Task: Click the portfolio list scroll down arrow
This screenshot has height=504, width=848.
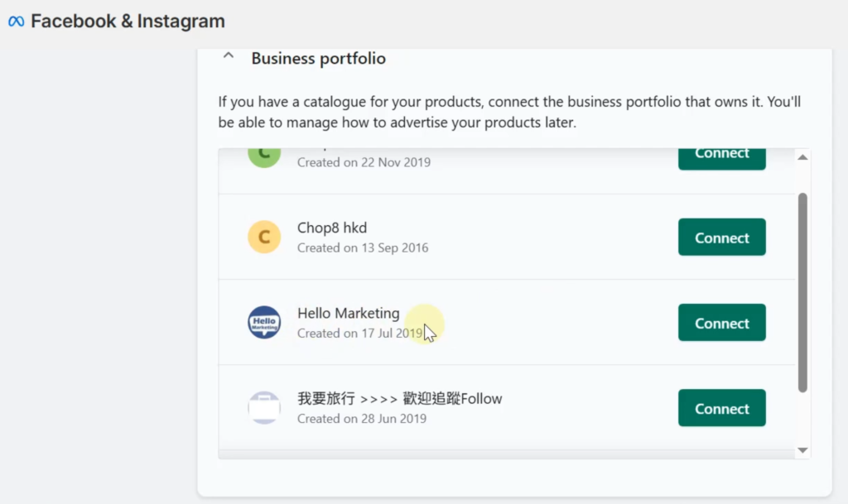Action: pyautogui.click(x=802, y=450)
